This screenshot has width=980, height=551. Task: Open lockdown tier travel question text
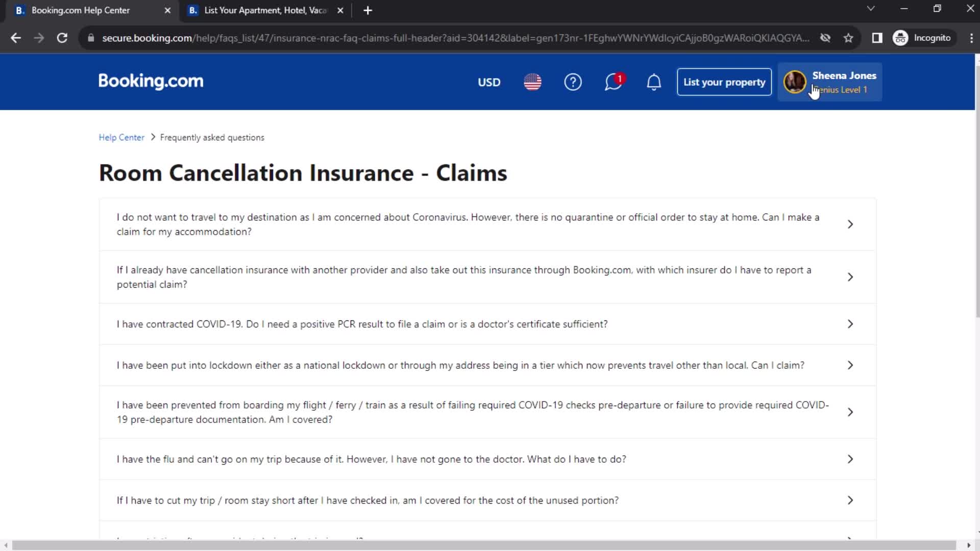pyautogui.click(x=460, y=365)
